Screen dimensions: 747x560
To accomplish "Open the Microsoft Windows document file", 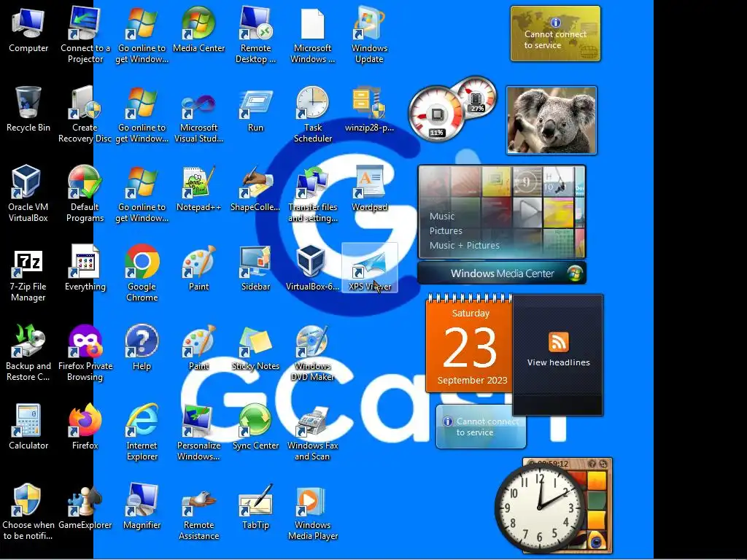I will click(x=312, y=34).
